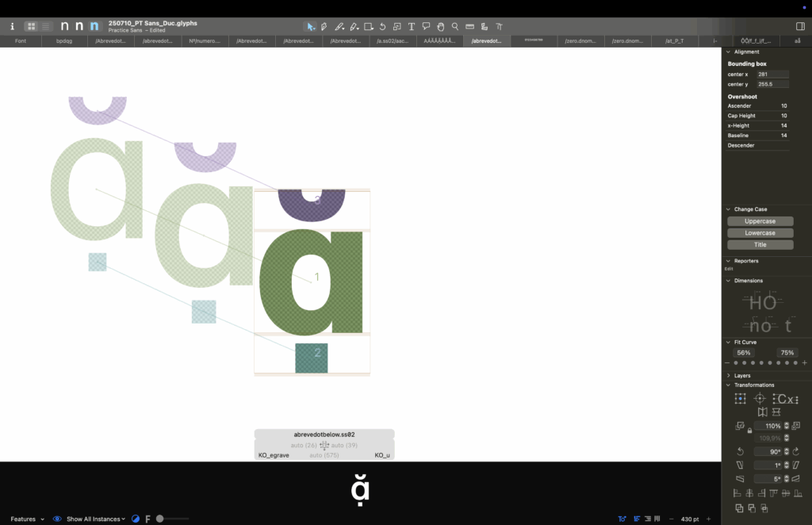Select the transformation origin grid center
Image resolution: width=812 pixels, height=525 pixels.
click(740, 398)
